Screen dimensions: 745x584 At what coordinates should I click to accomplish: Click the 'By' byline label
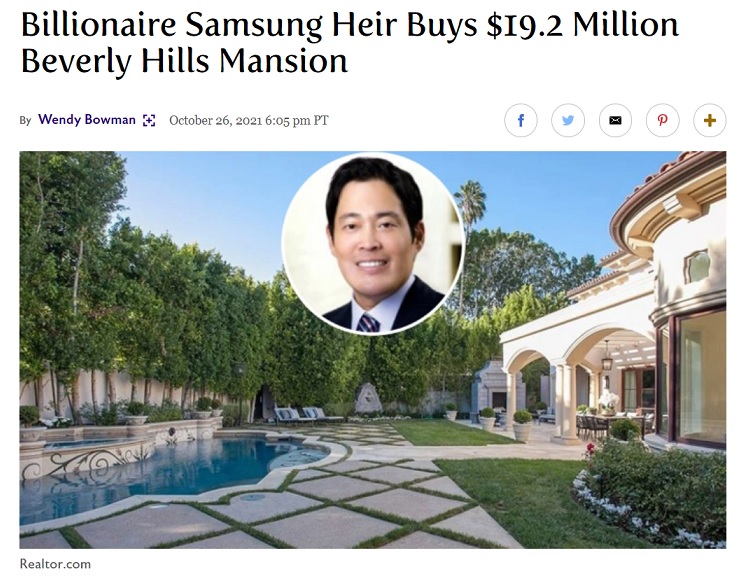click(x=25, y=120)
